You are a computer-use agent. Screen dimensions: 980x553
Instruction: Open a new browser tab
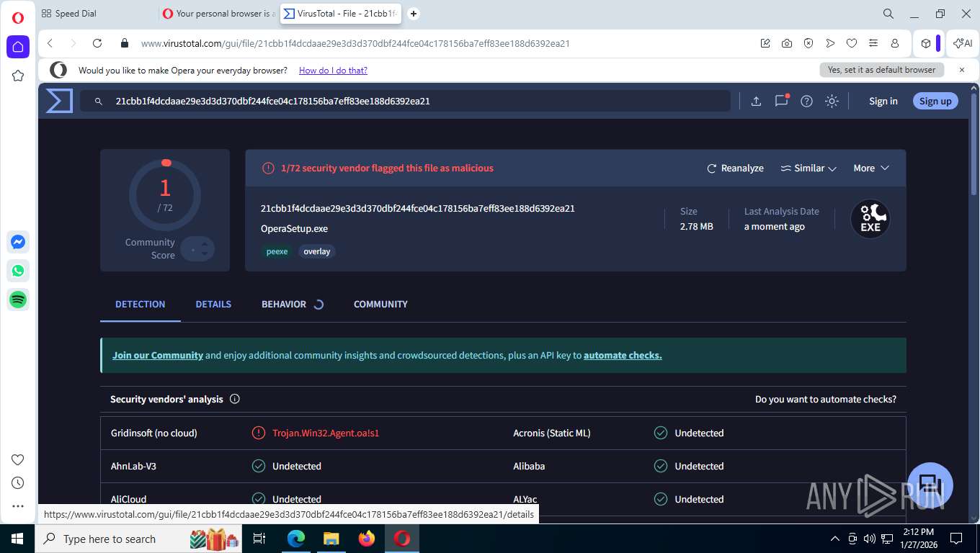pyautogui.click(x=414, y=14)
